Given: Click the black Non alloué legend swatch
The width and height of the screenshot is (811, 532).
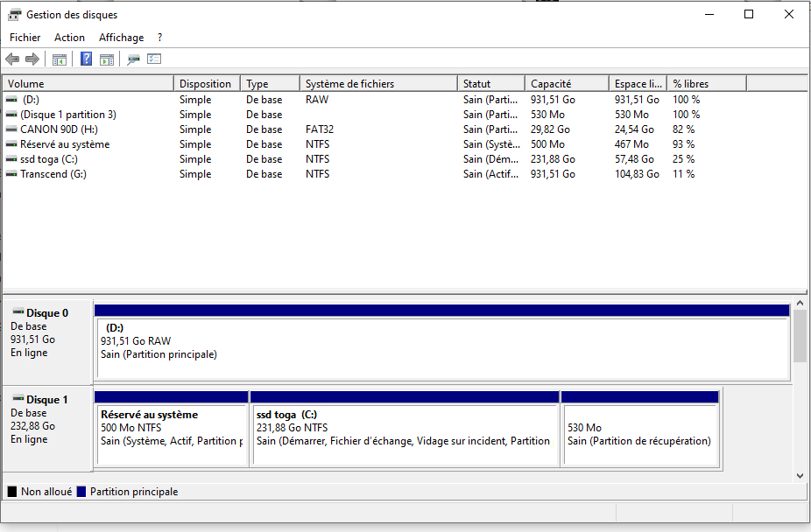Looking at the screenshot, I should 12,492.
